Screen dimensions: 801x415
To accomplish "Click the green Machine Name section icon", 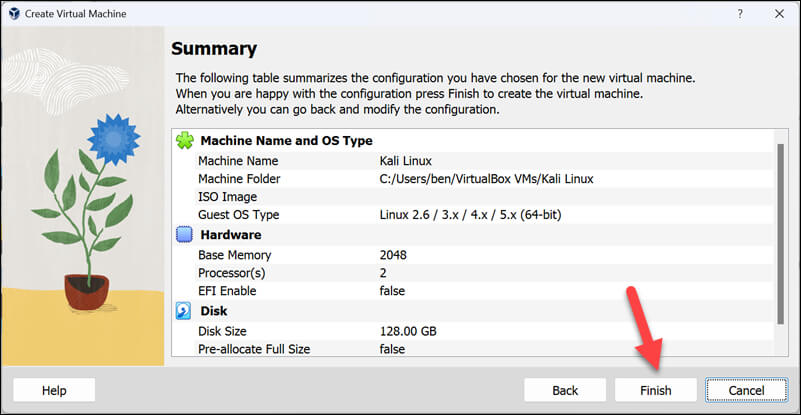I will click(184, 141).
